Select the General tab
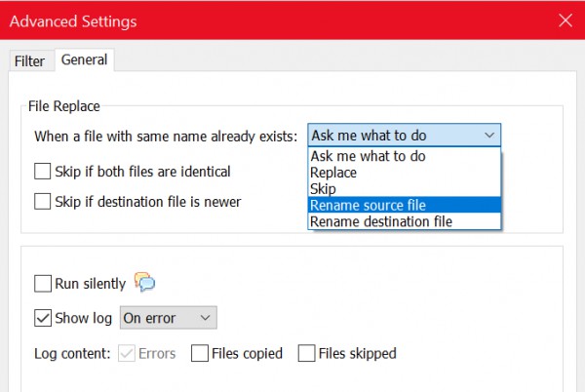Image resolution: width=585 pixels, height=392 pixels. click(84, 59)
